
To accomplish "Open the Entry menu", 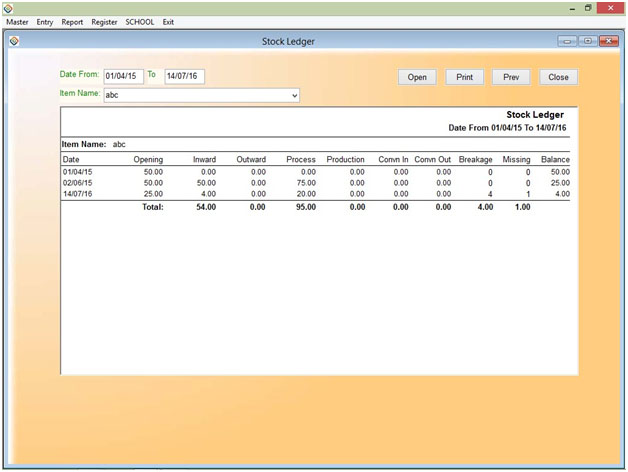I will pos(45,21).
